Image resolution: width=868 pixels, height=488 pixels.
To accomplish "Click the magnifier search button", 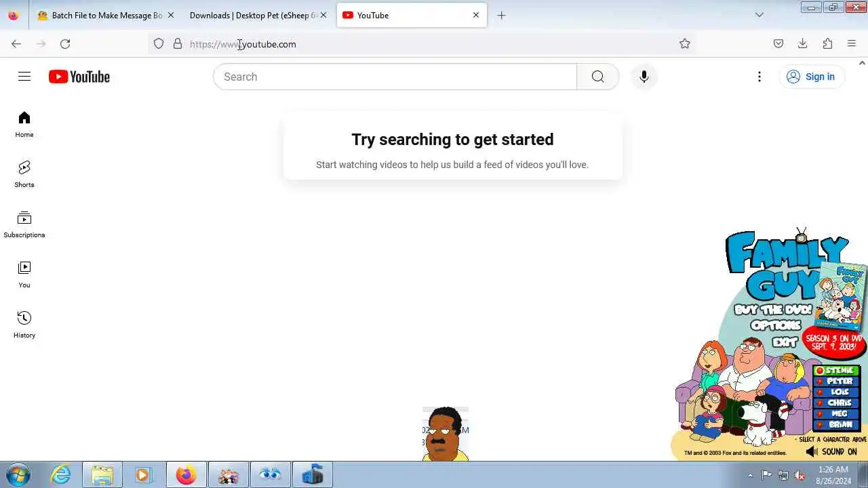I will point(597,77).
